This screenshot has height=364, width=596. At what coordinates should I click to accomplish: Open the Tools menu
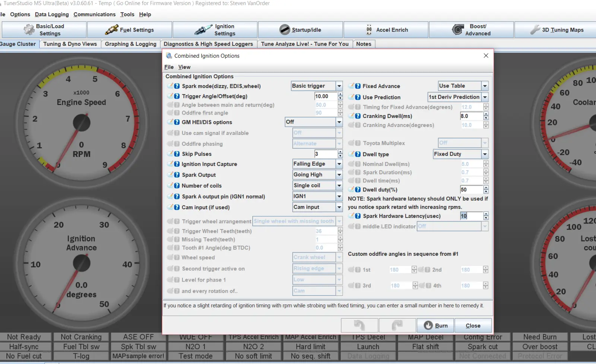click(x=127, y=15)
